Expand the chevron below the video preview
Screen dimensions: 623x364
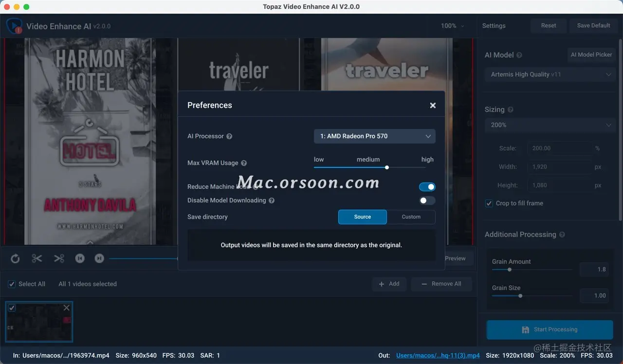click(90, 242)
